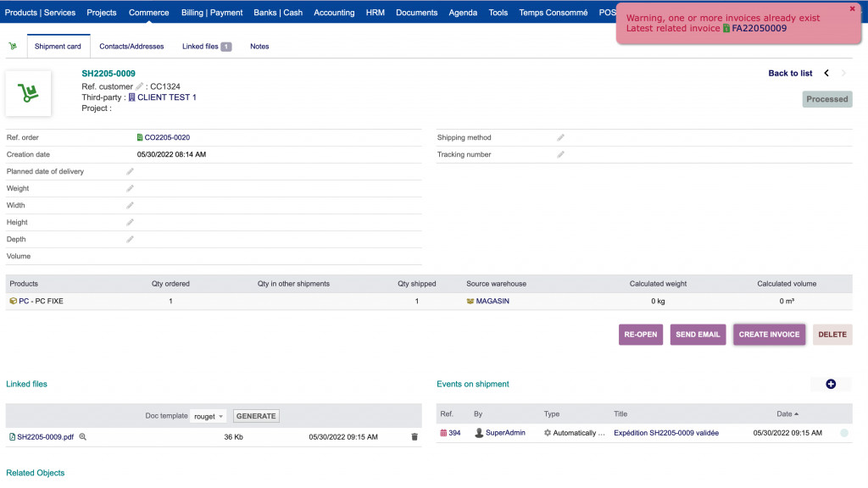Sort events by Date column
The width and height of the screenshot is (868, 488).
coord(787,413)
